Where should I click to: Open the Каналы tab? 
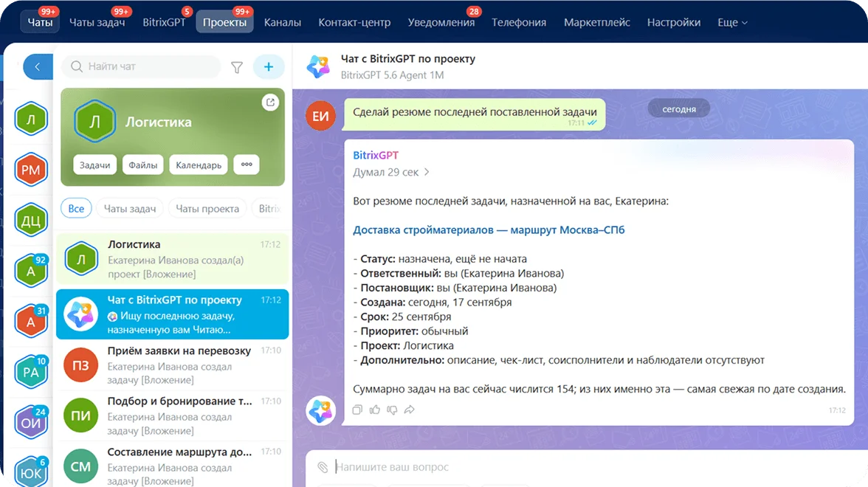(x=282, y=22)
